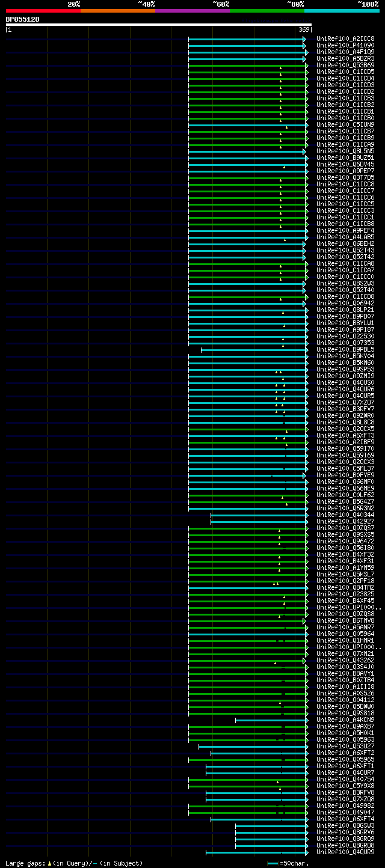Select the UniRef100_Q6R3N2 label
The width and height of the screenshot is (385, 868).
click(345, 508)
